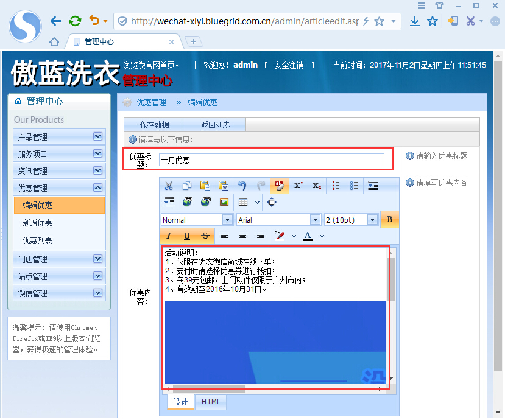505x420 pixels.
Task: Apply superscript formatting with the X² icon
Action: [x=298, y=185]
